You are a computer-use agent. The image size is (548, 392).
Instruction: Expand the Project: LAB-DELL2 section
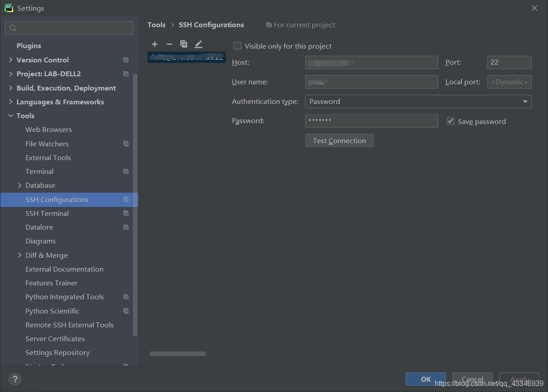pyautogui.click(x=11, y=74)
